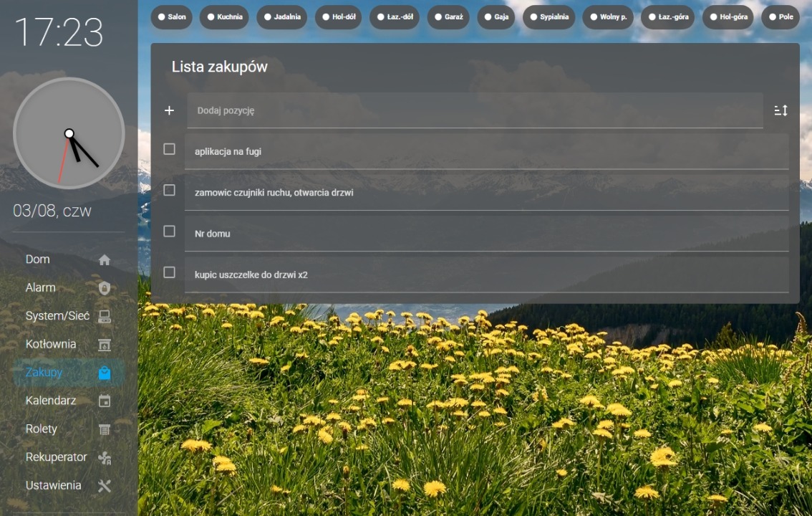Click the plus icon to add item
Screen dimensions: 812x516
coord(169,110)
